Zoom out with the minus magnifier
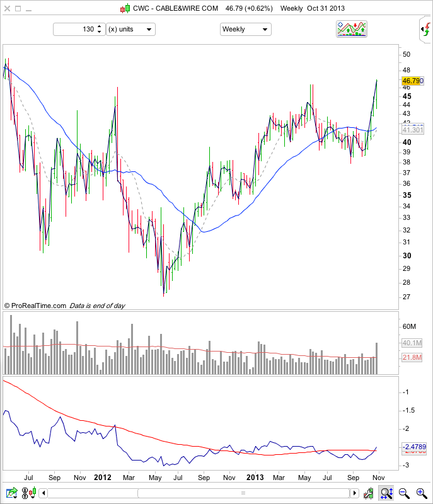 pos(404,493)
